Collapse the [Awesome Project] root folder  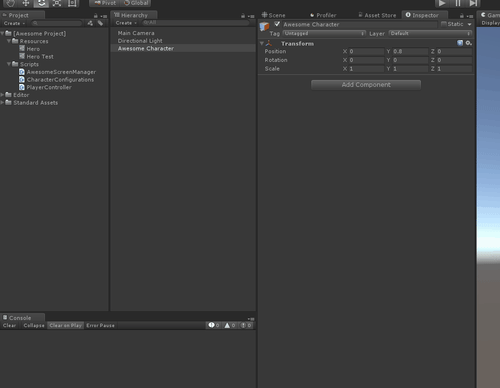point(2,33)
